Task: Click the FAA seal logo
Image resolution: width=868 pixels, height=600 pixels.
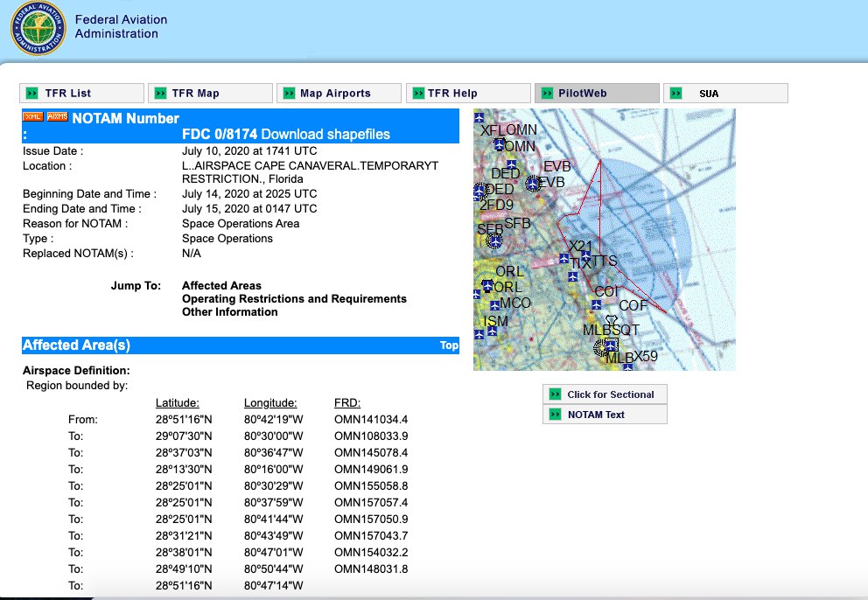Action: [38, 28]
